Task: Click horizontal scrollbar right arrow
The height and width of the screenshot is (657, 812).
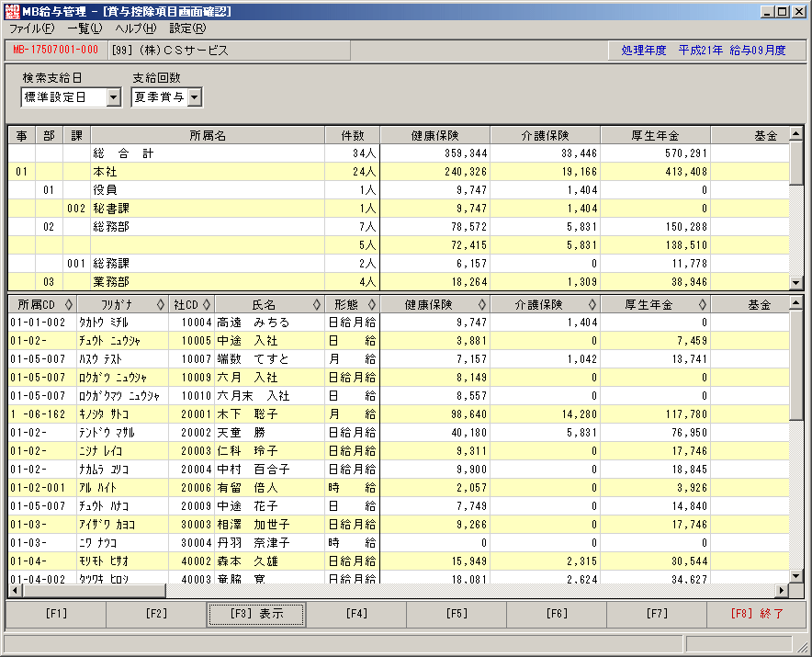Action: click(782, 590)
